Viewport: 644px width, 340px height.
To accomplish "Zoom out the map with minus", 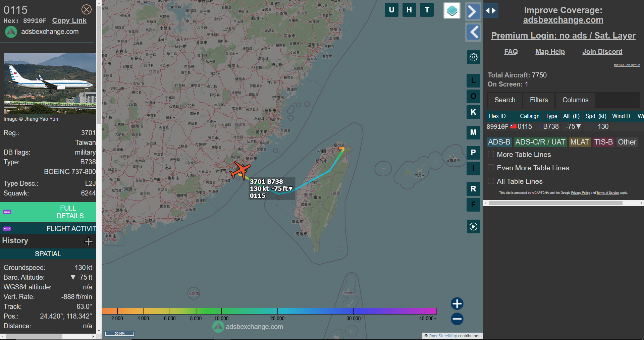I will pos(457,319).
